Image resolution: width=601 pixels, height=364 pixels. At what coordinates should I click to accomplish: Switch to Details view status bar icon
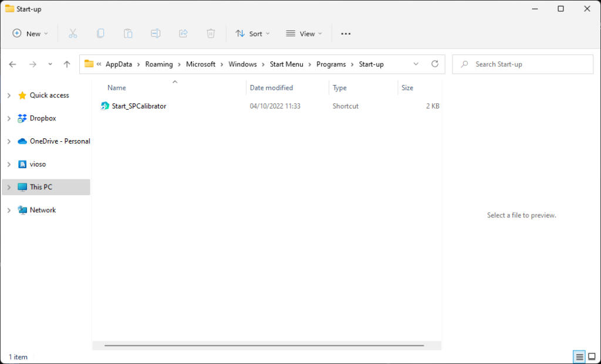pos(579,357)
